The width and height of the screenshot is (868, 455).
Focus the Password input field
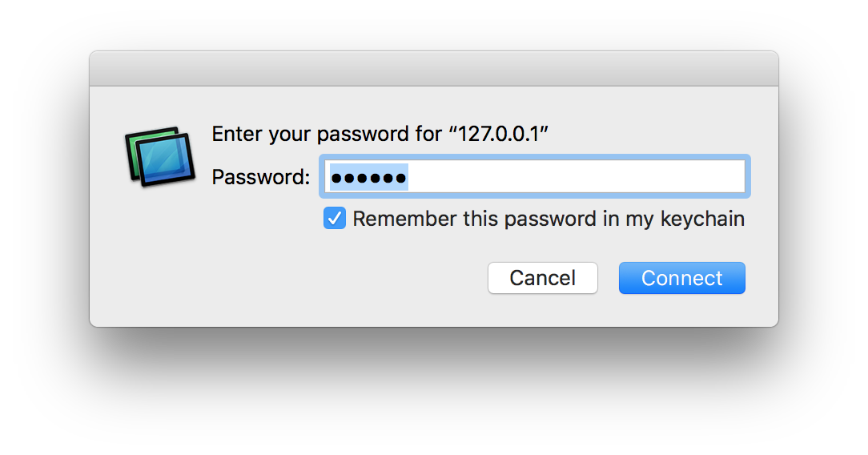(x=534, y=177)
